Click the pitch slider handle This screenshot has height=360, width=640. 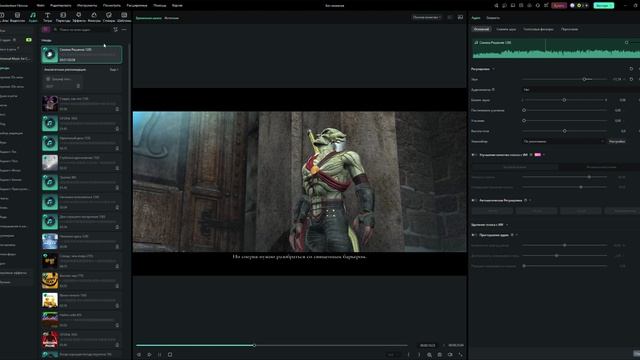tap(564, 131)
